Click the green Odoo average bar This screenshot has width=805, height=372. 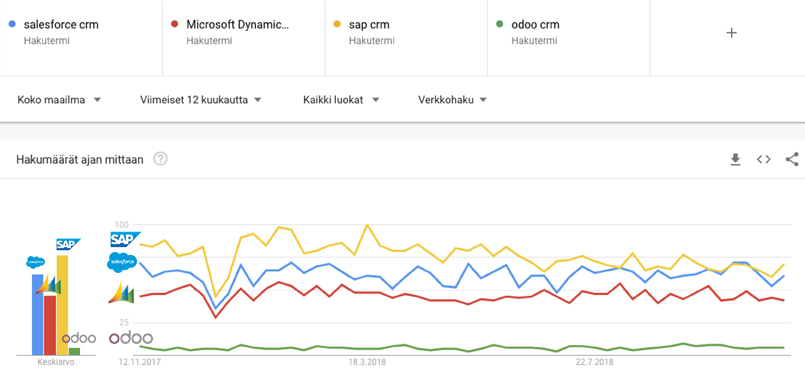point(74,351)
